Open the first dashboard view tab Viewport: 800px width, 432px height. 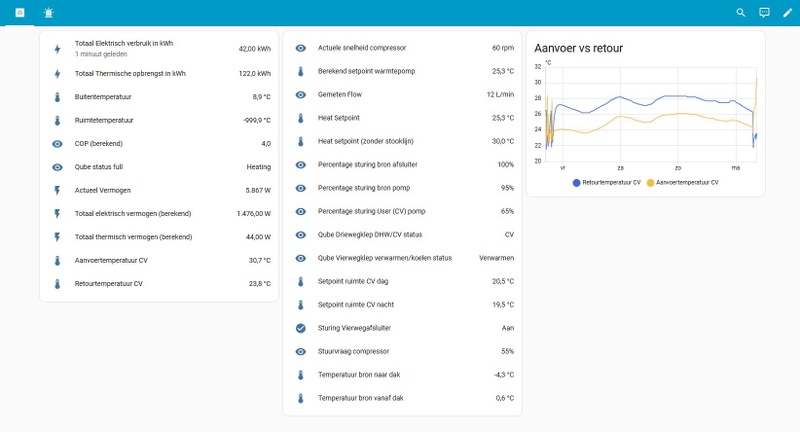pos(20,12)
